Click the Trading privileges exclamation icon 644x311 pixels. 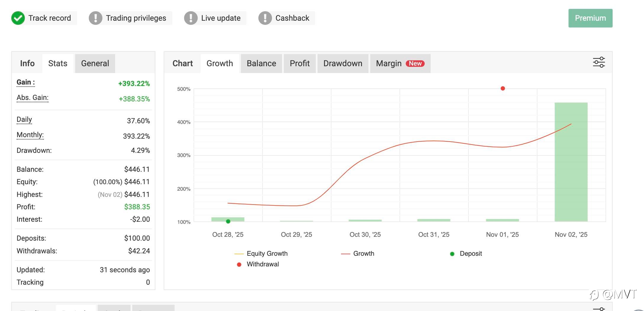[96, 18]
